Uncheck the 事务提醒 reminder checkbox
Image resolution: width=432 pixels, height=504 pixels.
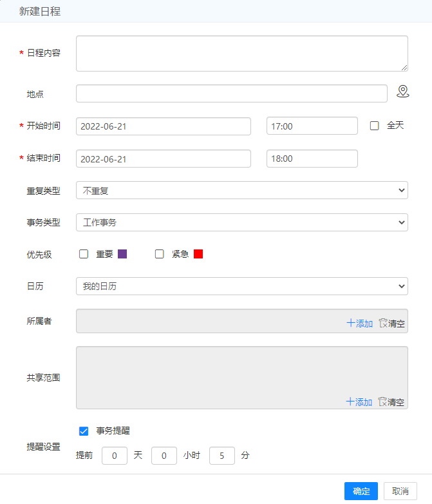tap(84, 431)
